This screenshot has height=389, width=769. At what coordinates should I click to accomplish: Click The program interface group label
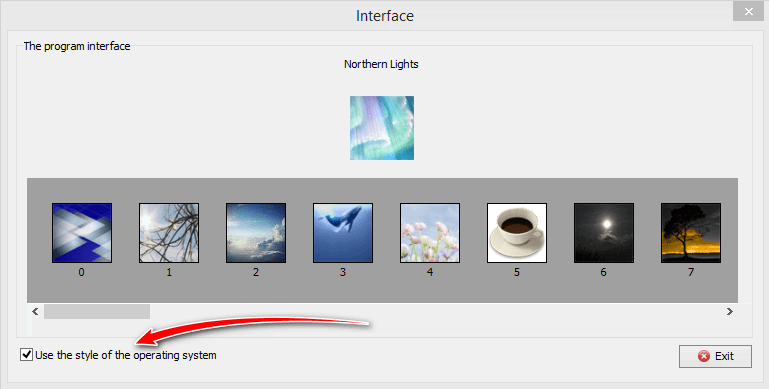(77, 47)
